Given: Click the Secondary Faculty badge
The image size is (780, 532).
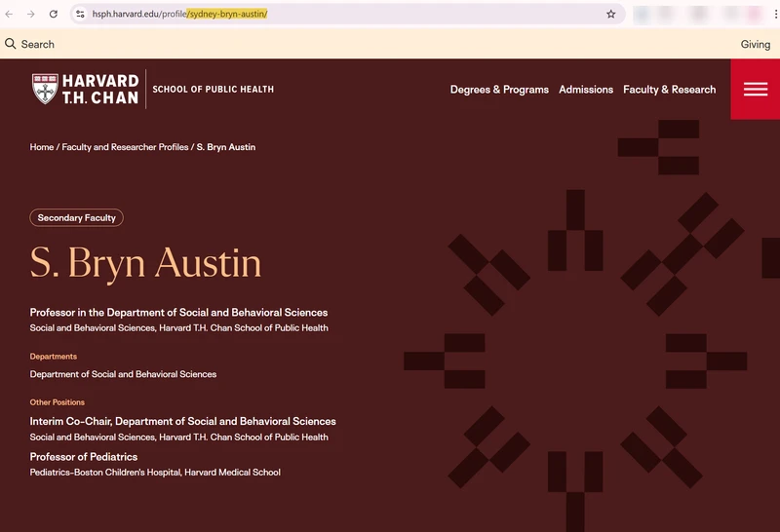Looking at the screenshot, I should (77, 218).
